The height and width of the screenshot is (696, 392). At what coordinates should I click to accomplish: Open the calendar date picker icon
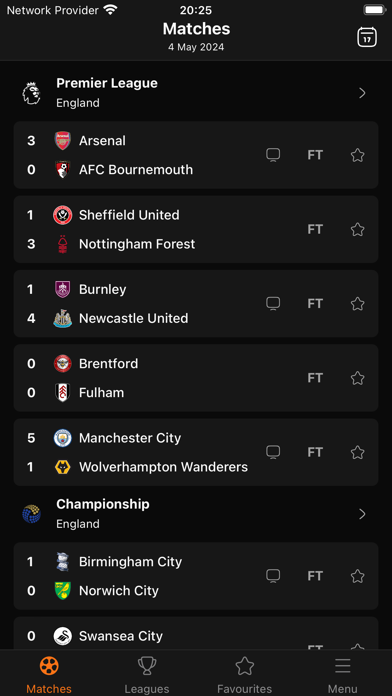pos(367,37)
